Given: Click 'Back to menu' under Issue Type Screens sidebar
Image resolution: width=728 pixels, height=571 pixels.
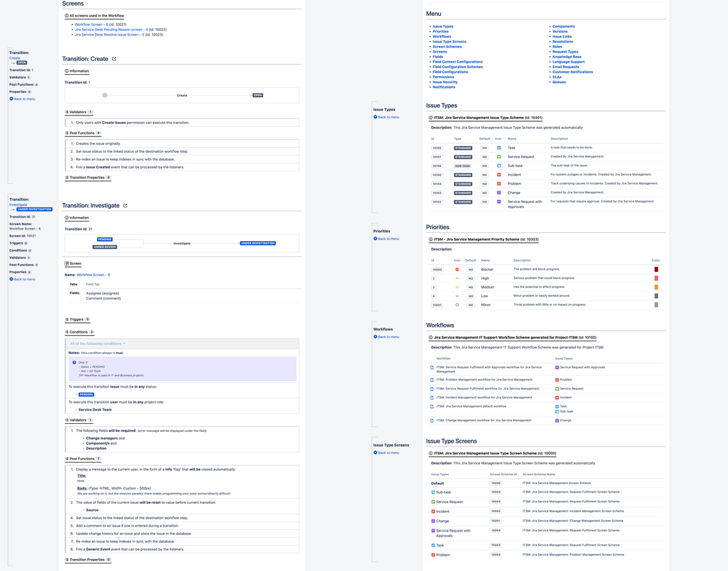Looking at the screenshot, I should [x=386, y=452].
